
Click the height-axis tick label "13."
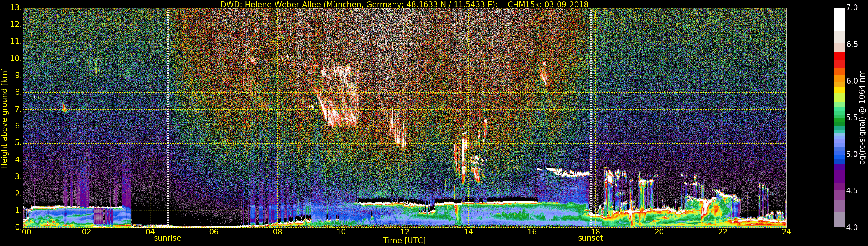coord(16,8)
